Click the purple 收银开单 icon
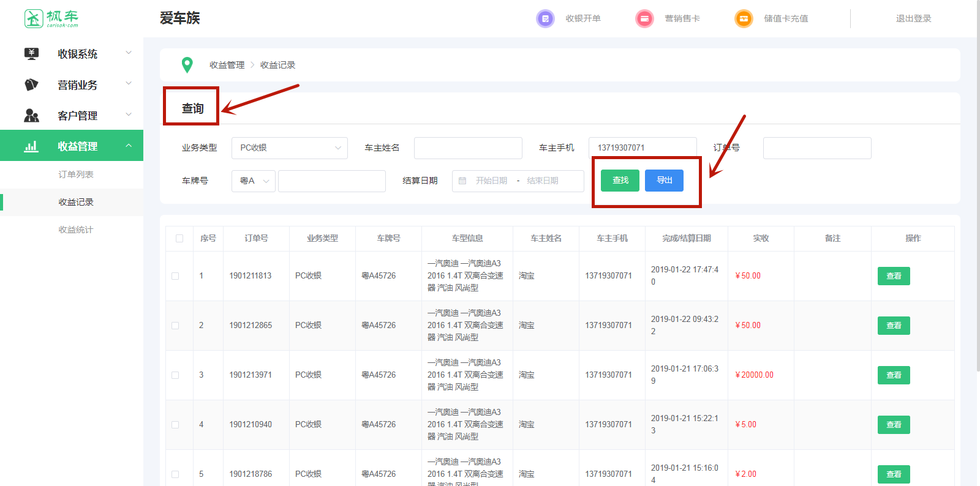980x486 pixels. point(545,18)
